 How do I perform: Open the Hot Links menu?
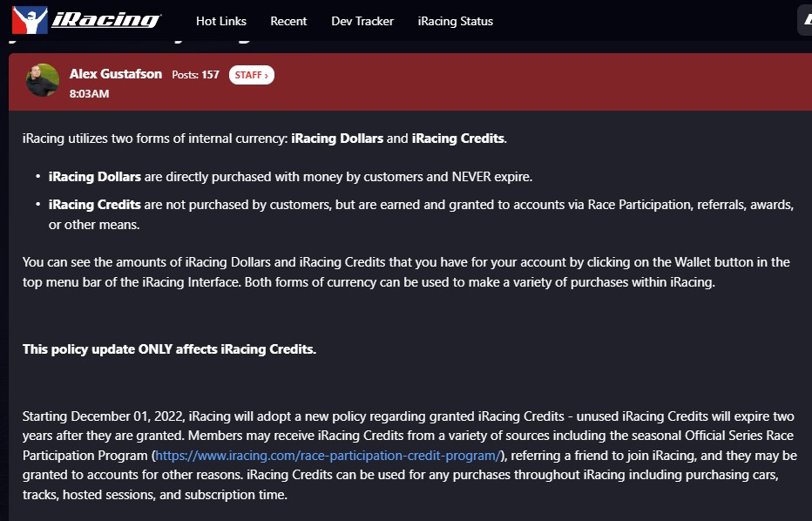(x=221, y=21)
